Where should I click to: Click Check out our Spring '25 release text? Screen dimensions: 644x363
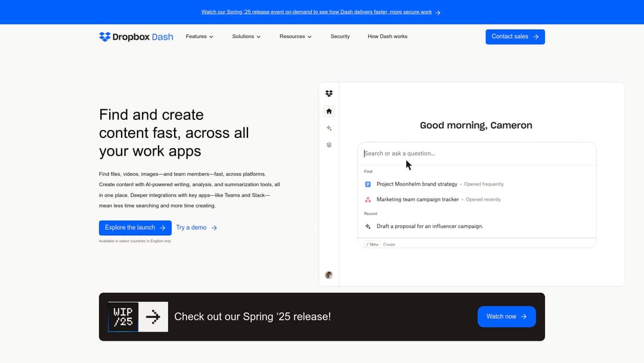(253, 316)
